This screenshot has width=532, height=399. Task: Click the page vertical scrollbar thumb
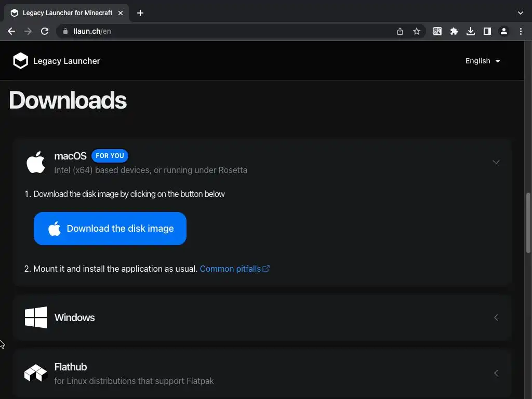tap(528, 222)
